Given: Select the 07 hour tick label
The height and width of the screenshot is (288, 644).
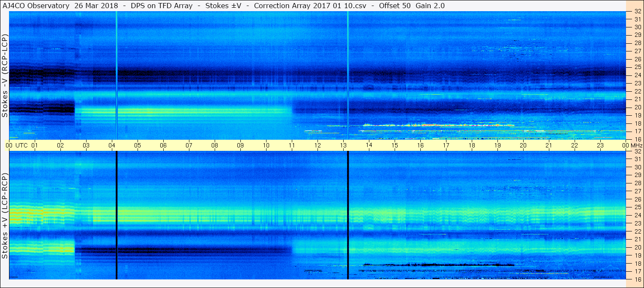Looking at the screenshot, I should (189, 145).
